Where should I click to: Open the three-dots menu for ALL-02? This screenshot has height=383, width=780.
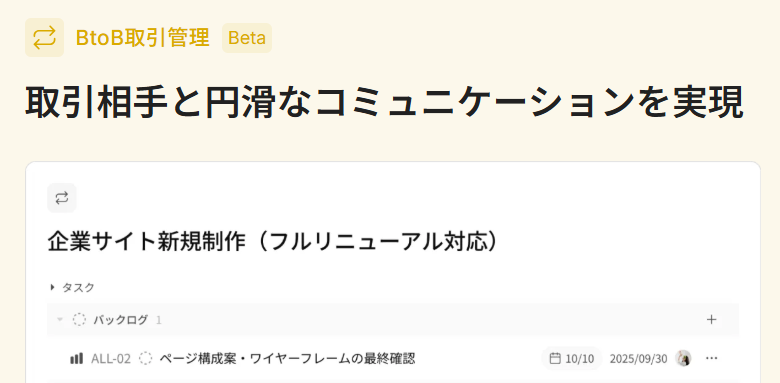[712, 358]
